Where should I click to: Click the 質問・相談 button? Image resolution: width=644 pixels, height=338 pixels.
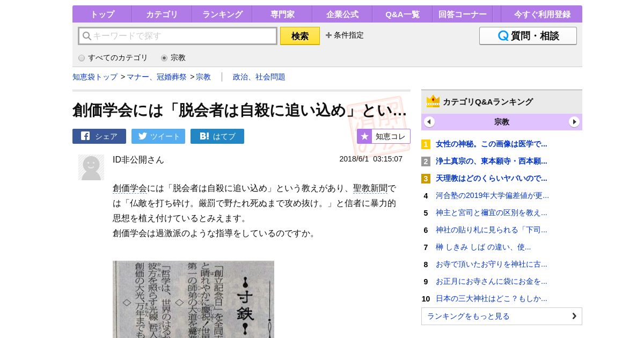(528, 36)
